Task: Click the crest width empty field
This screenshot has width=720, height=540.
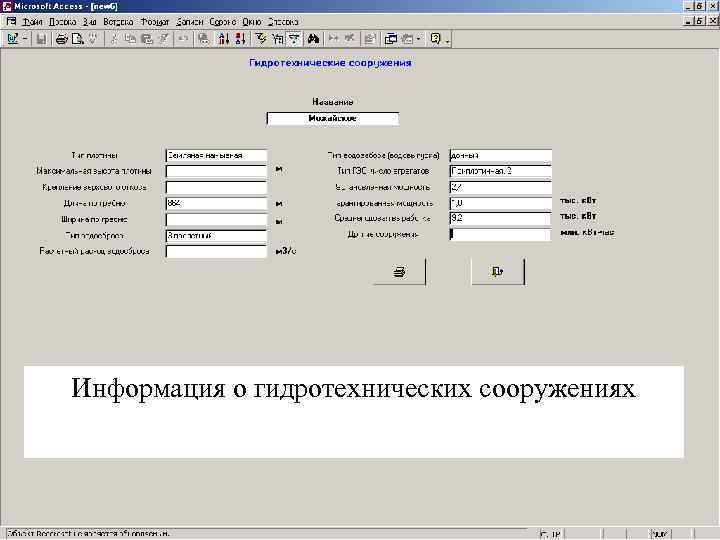Action: click(216, 219)
